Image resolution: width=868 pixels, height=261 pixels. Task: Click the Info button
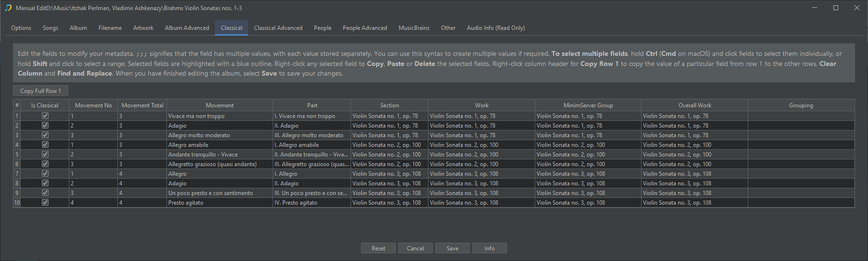[x=490, y=248]
